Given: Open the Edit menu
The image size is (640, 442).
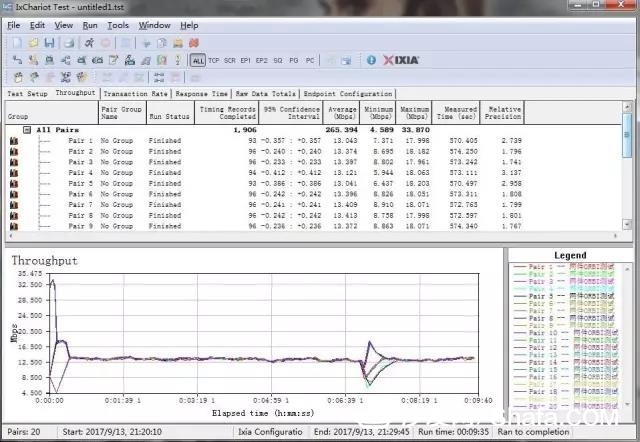Looking at the screenshot, I should [x=37, y=25].
